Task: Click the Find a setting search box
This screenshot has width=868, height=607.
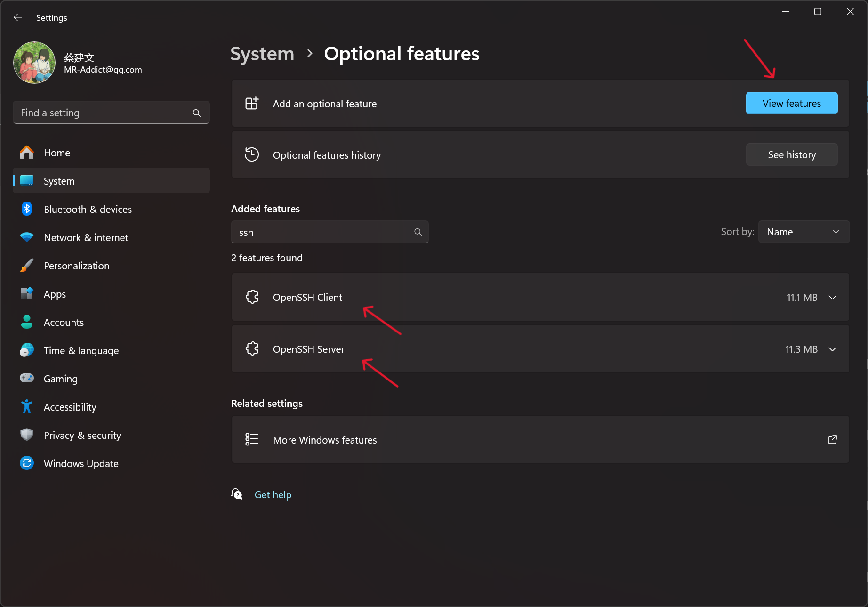Action: tap(111, 113)
